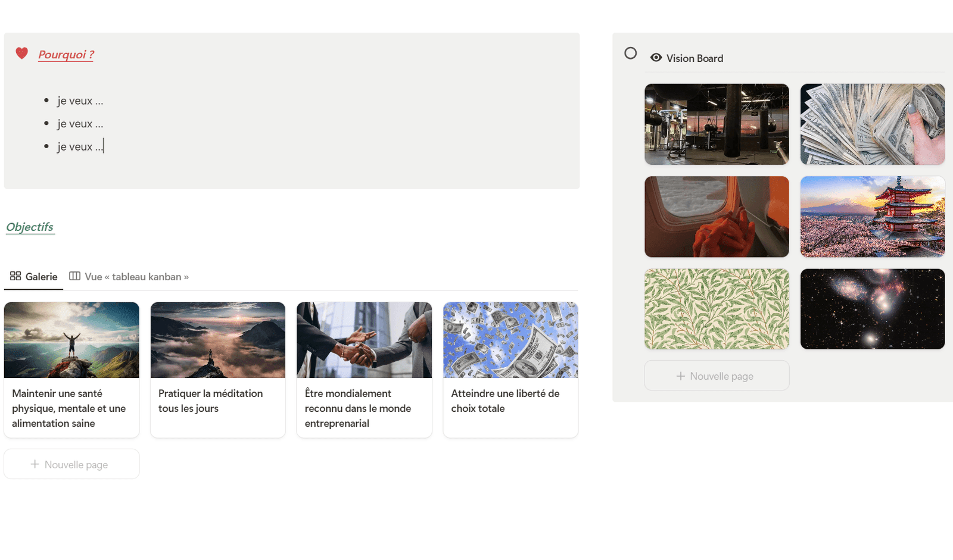Open the Pourquoi ? heading link
Viewport: 953px width, 560px height.
tap(66, 55)
